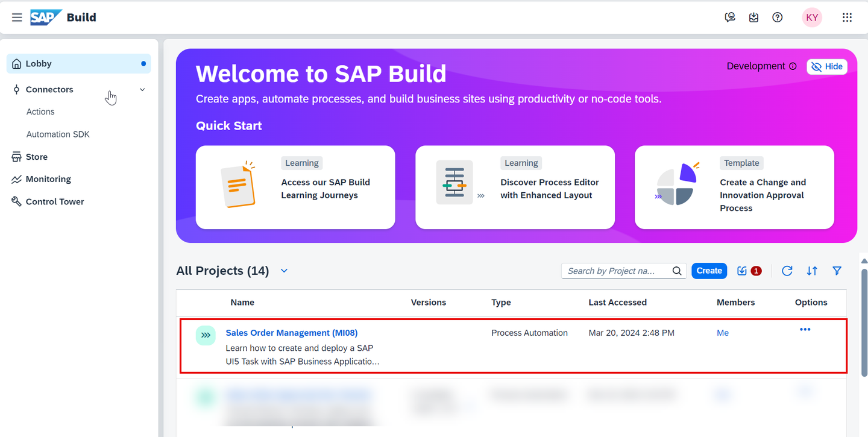The height and width of the screenshot is (437, 868).
Task: Expand the All Projects (14) dropdown
Action: pyautogui.click(x=284, y=271)
